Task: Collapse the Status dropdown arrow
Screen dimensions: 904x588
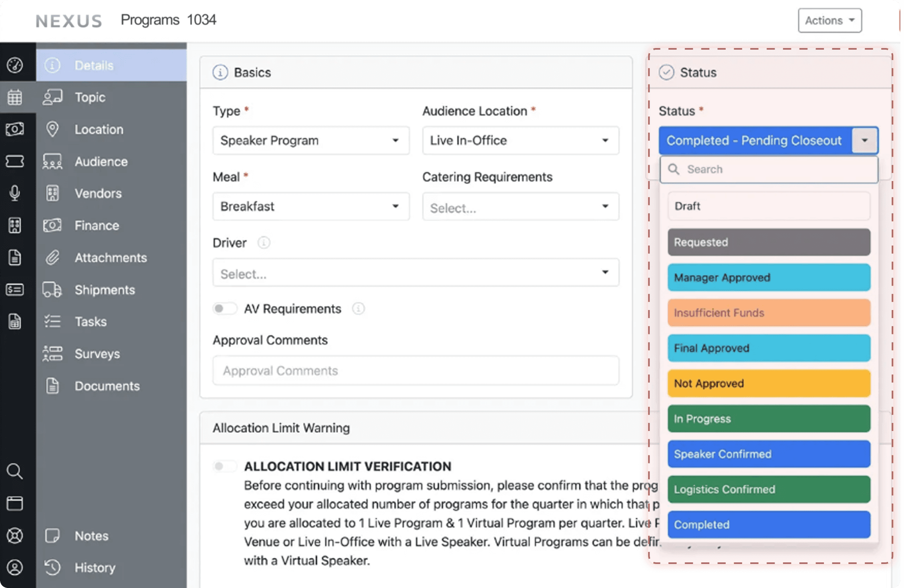Action: click(x=864, y=141)
